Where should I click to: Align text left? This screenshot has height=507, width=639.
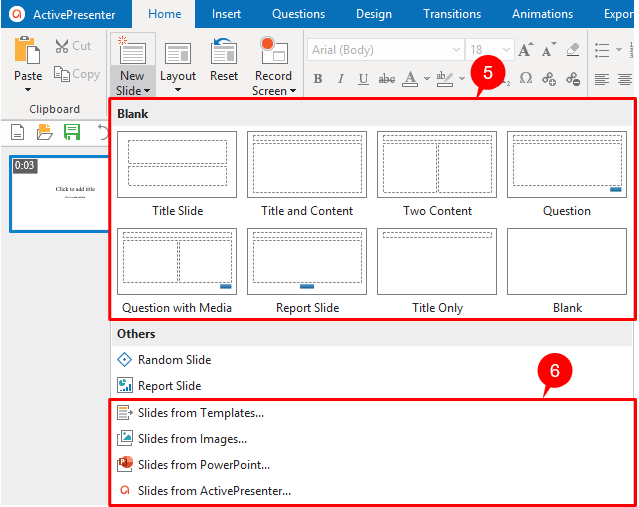point(602,79)
